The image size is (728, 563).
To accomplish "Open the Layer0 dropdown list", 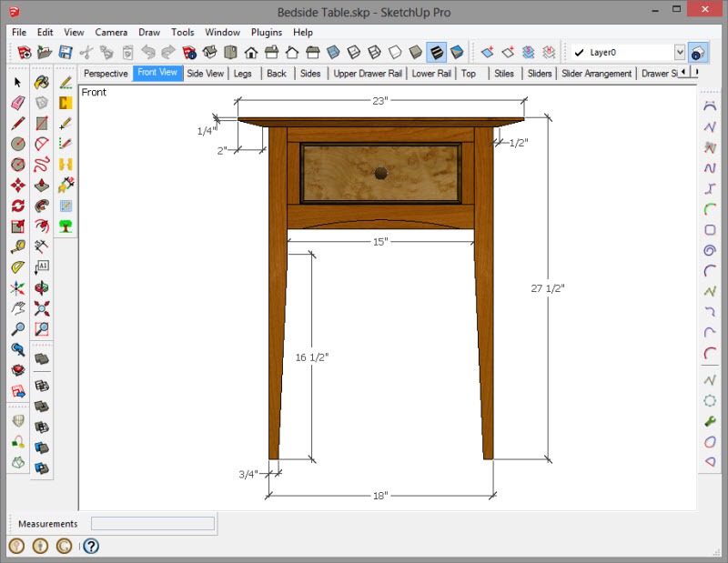I will pyautogui.click(x=679, y=53).
